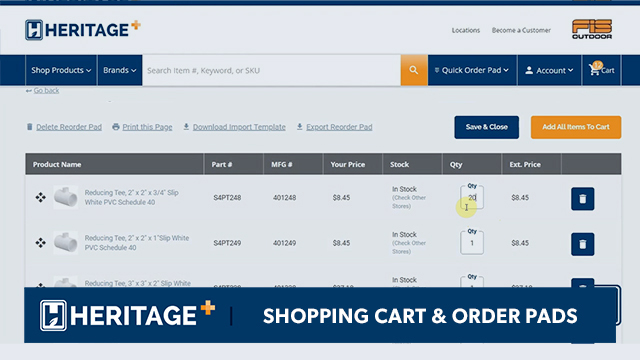This screenshot has width=640, height=360.
Task: Grab the move handle for S4PT248 row
Action: [40, 198]
